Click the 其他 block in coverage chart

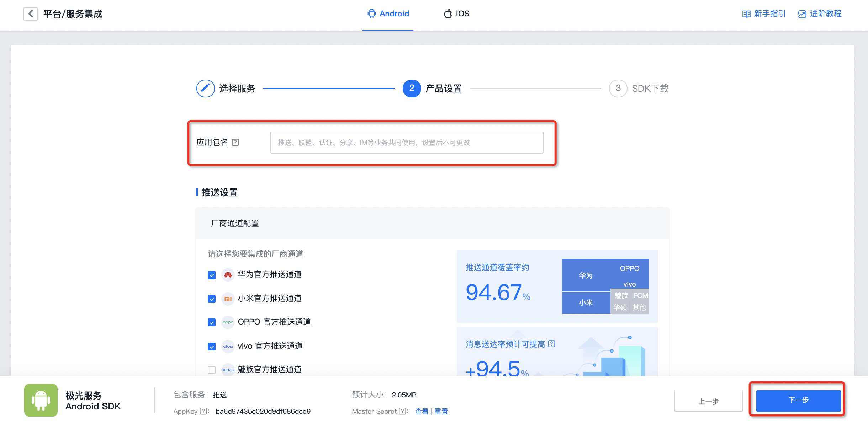click(639, 307)
